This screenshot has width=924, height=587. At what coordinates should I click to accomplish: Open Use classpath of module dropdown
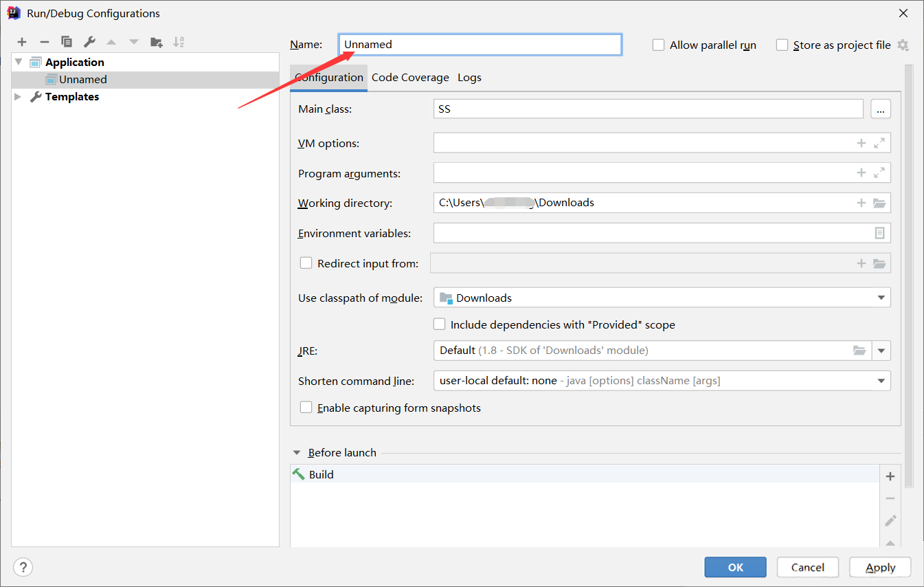click(x=881, y=298)
